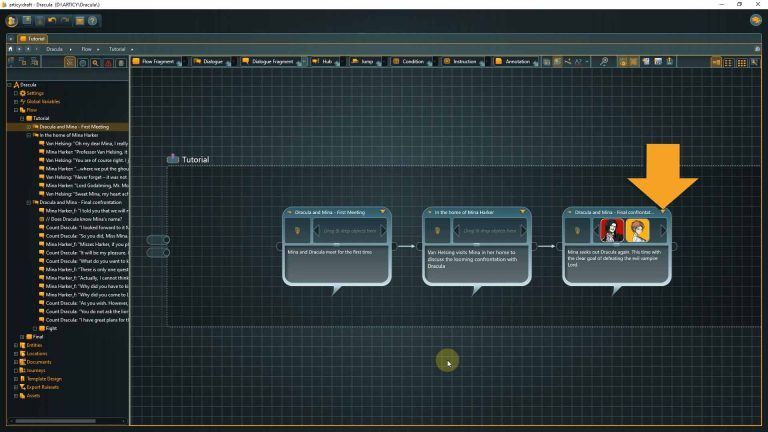Select Export Rulesets in the navigator

click(42, 387)
